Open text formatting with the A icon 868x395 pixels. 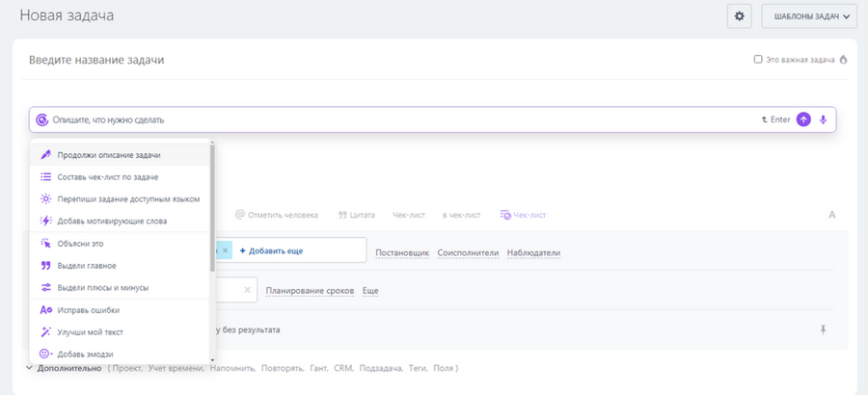(x=831, y=215)
